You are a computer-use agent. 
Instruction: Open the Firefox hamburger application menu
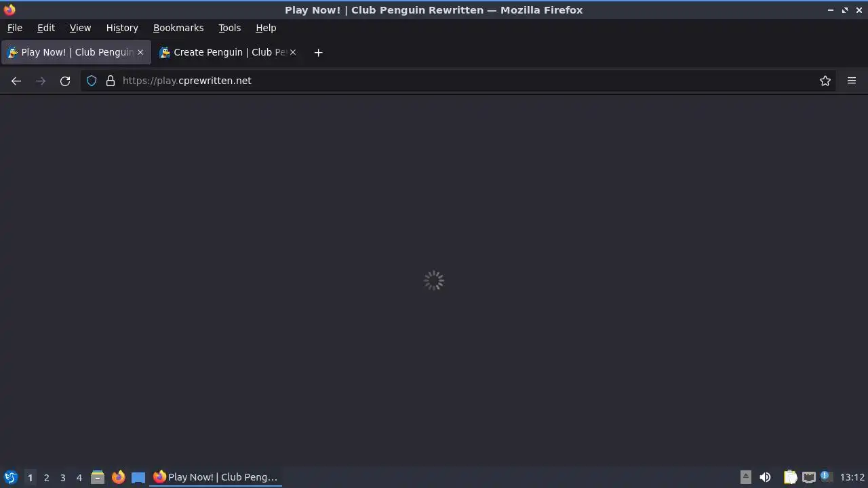pos(852,81)
